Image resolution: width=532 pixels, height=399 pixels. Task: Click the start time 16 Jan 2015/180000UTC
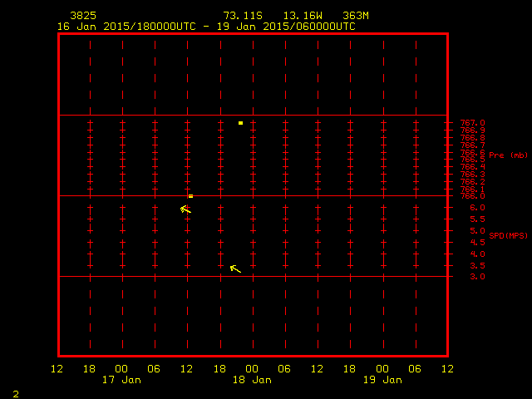click(x=126, y=27)
